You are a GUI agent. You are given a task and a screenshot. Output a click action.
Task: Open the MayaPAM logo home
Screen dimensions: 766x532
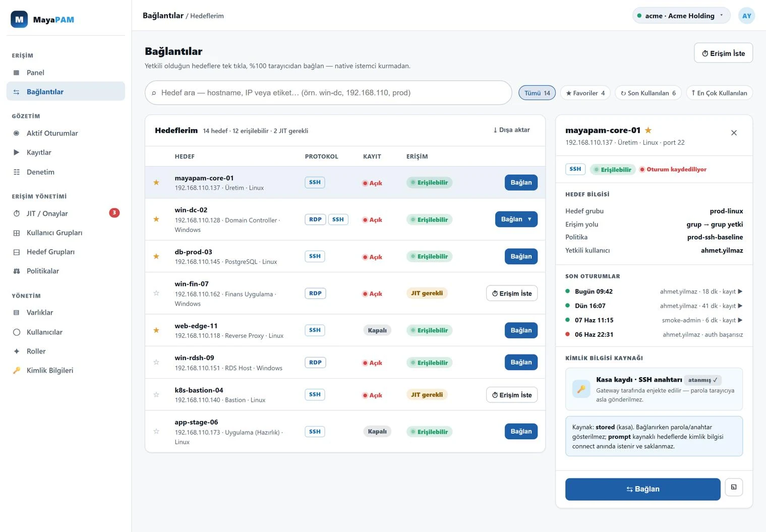[x=42, y=20]
